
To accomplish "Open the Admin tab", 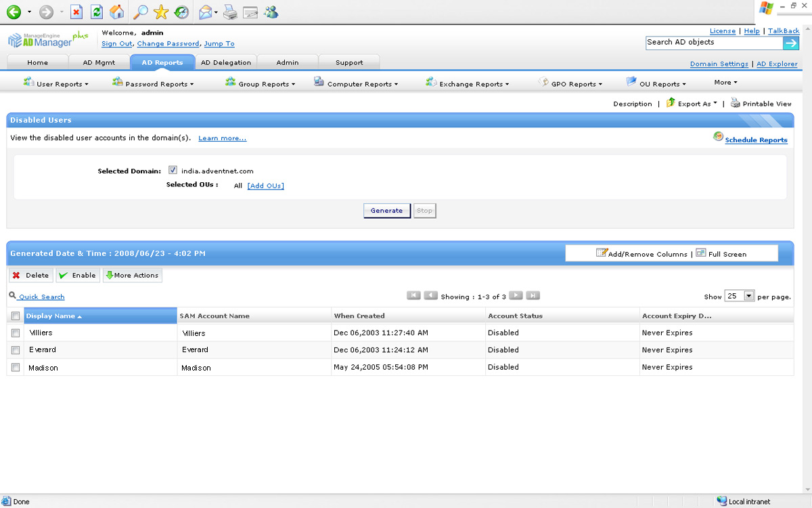I will coord(288,62).
